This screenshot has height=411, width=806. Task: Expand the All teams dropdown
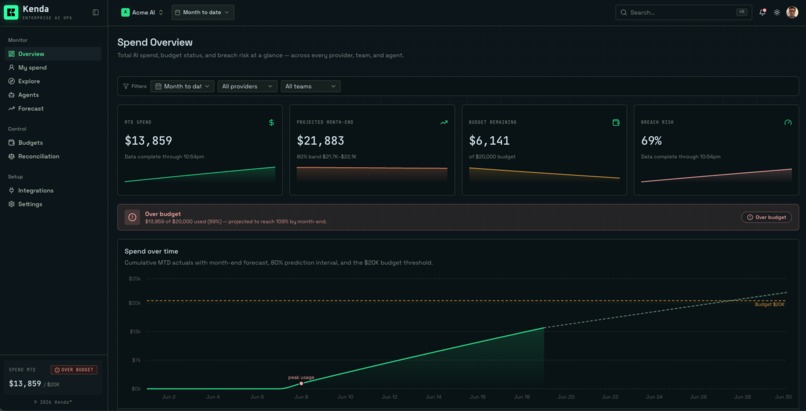click(x=310, y=86)
